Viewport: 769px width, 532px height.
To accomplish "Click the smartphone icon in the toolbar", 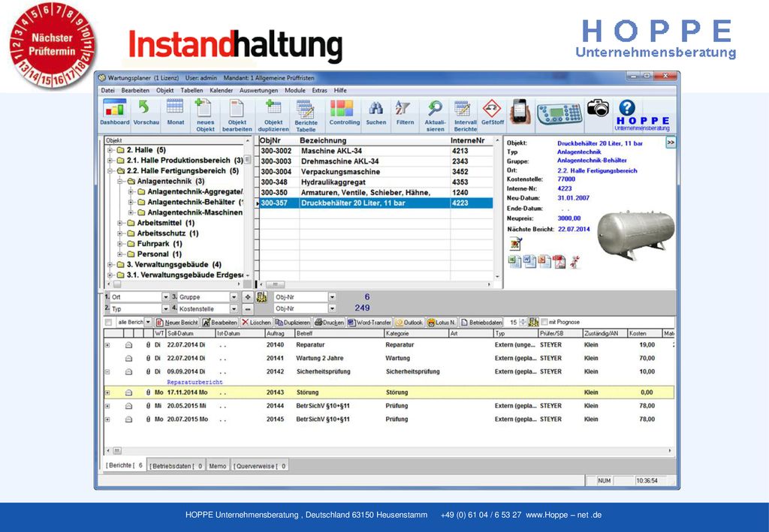I will (x=520, y=112).
